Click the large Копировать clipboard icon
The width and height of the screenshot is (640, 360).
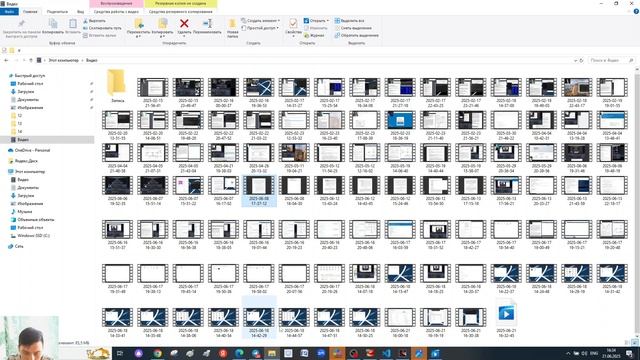pos(53,24)
